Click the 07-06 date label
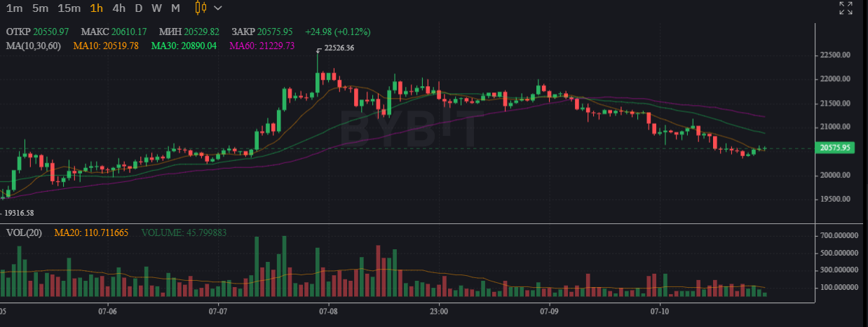 (107, 310)
